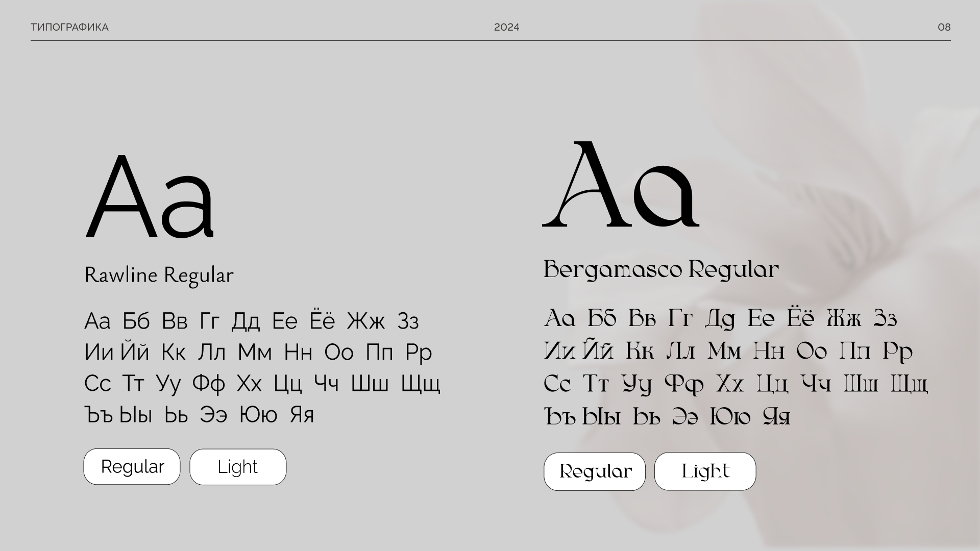Viewport: 980px width, 551px height.
Task: Select the Bergamasco Regular font title
Action: pyautogui.click(x=661, y=269)
